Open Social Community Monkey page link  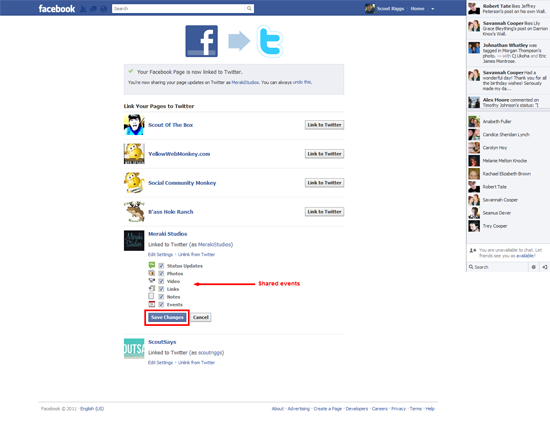182,183
